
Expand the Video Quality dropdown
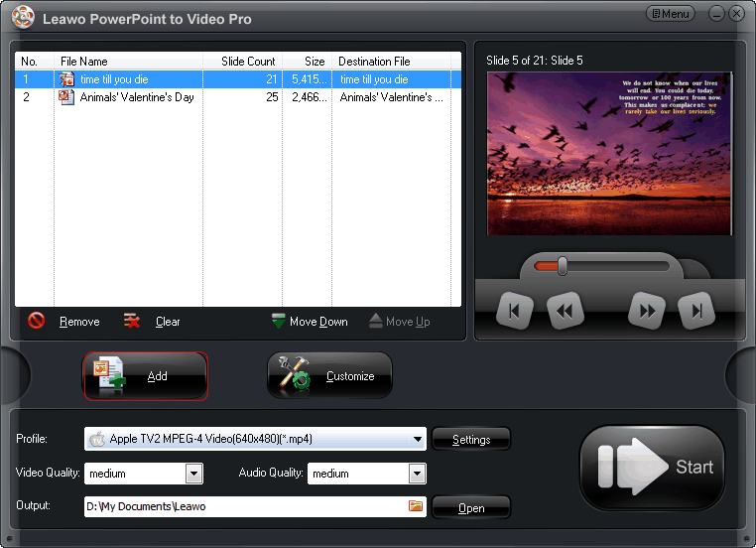tap(193, 474)
